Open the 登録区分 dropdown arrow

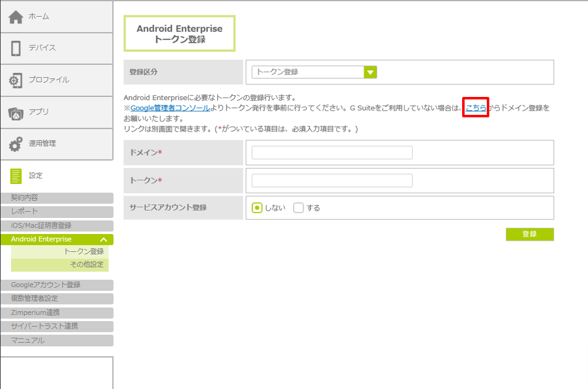coord(370,72)
